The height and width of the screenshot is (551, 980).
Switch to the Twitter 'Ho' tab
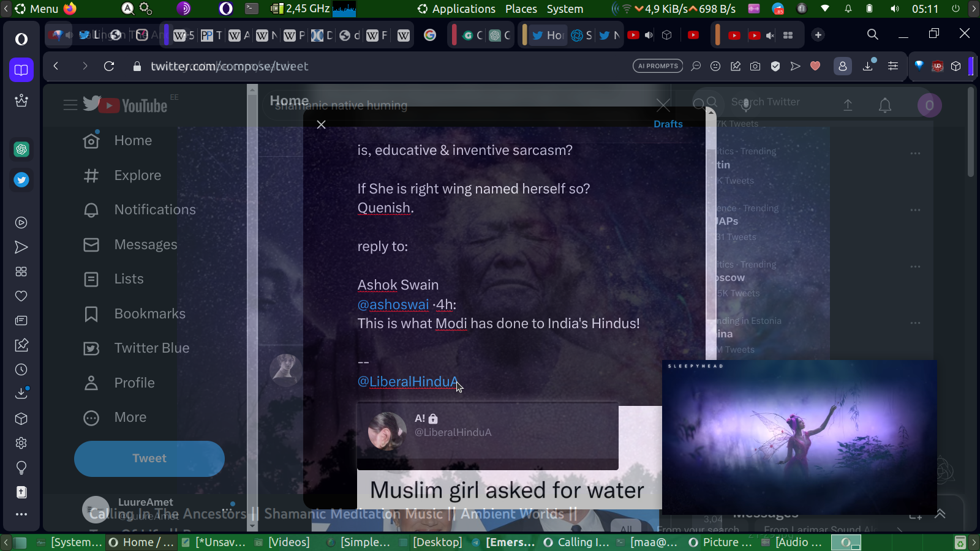coord(548,35)
